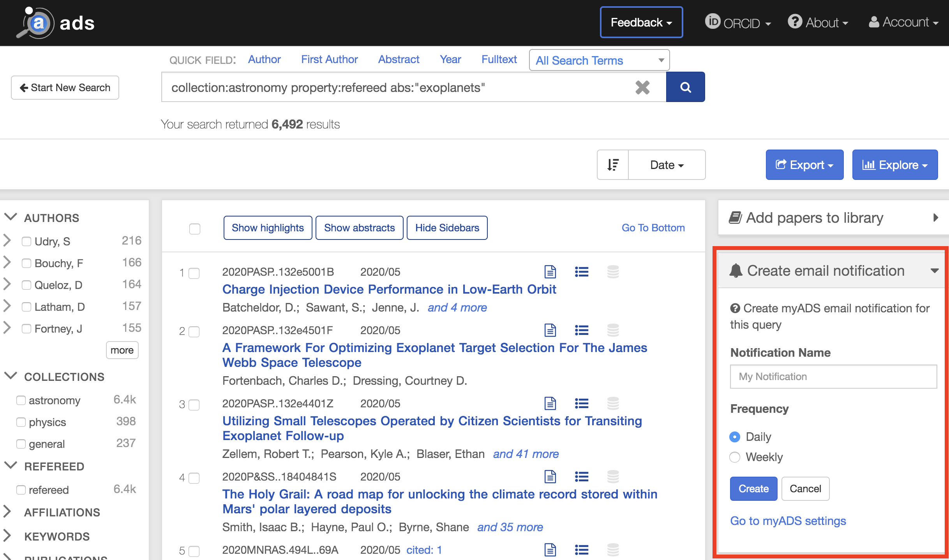
Task: Click the Show abstracts button
Action: (359, 228)
